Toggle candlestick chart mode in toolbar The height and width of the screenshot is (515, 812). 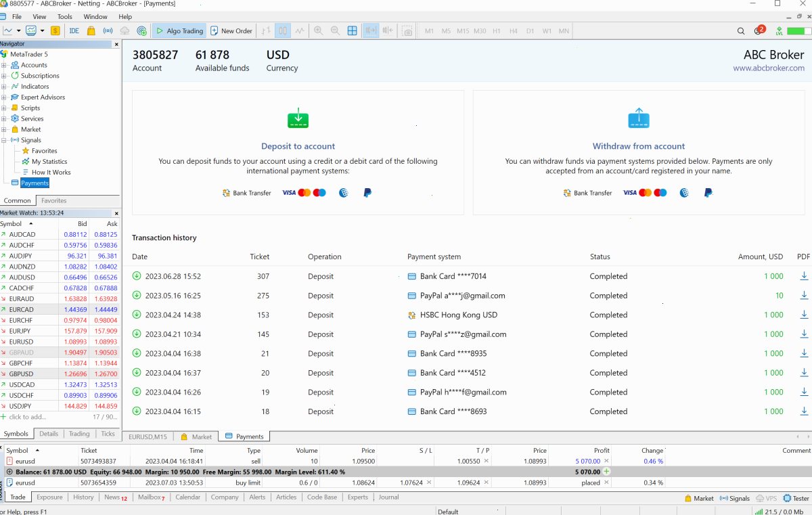click(x=283, y=30)
